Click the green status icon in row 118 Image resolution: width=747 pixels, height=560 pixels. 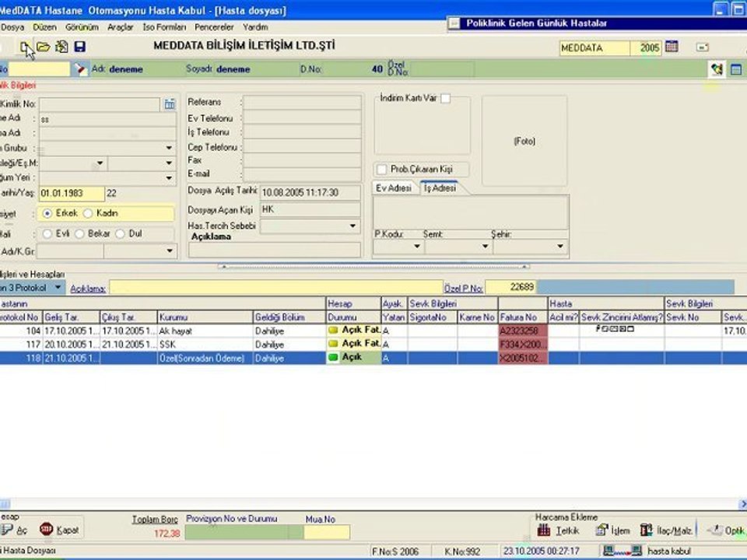[333, 357]
